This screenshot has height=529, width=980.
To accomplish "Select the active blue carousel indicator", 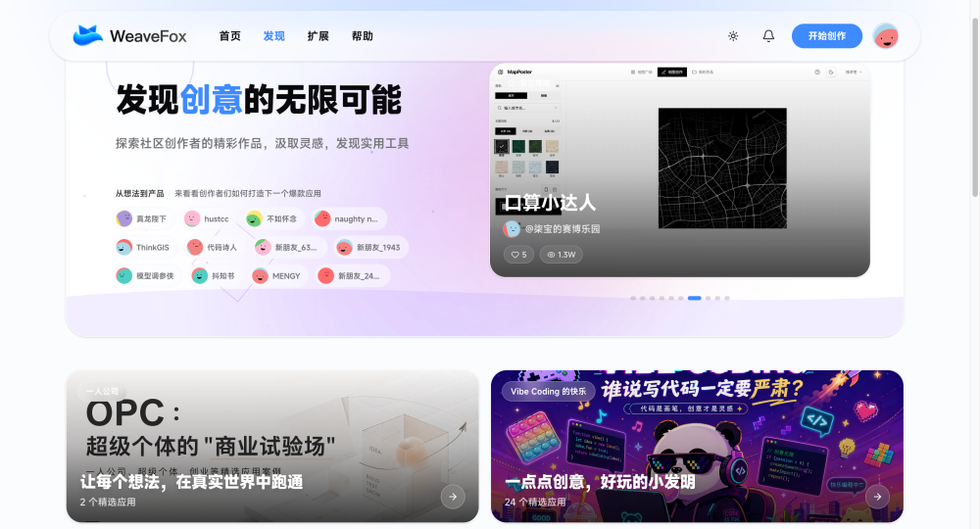I will click(695, 298).
